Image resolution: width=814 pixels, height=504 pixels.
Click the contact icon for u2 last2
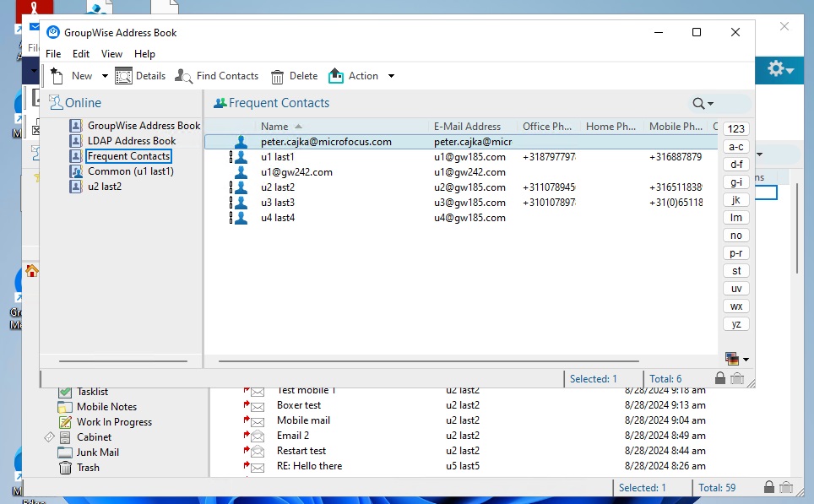241,187
